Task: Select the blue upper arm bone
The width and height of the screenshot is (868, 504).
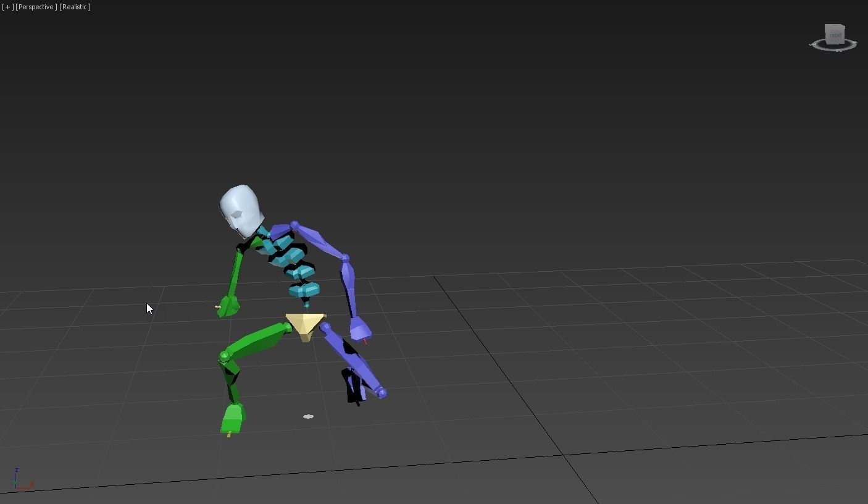Action: click(x=319, y=240)
